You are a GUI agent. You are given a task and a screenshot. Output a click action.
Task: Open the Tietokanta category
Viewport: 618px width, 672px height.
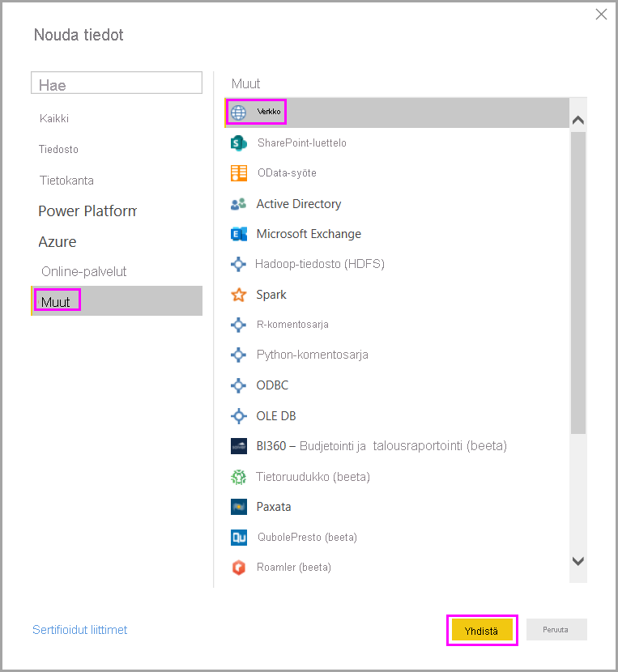pyautogui.click(x=66, y=181)
